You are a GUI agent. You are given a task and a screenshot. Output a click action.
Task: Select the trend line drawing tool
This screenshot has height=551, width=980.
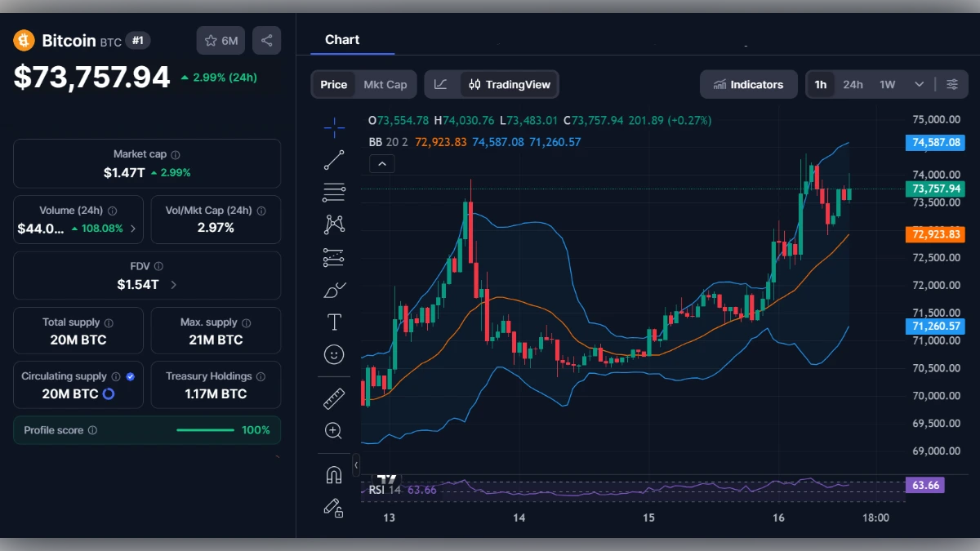pos(334,159)
